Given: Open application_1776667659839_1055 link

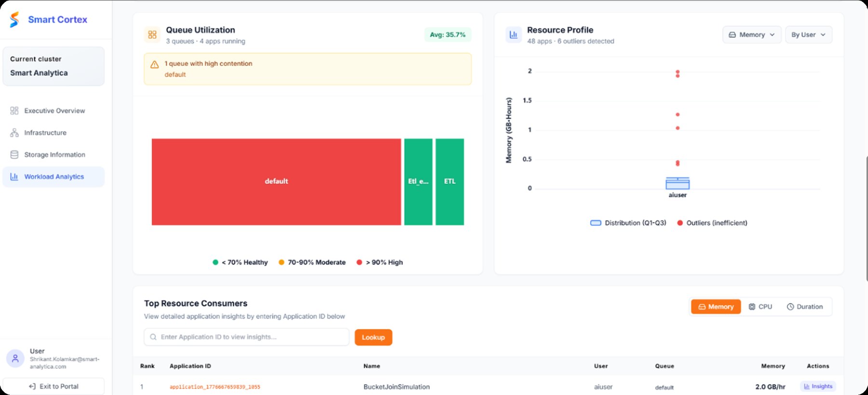Looking at the screenshot, I should 215,387.
